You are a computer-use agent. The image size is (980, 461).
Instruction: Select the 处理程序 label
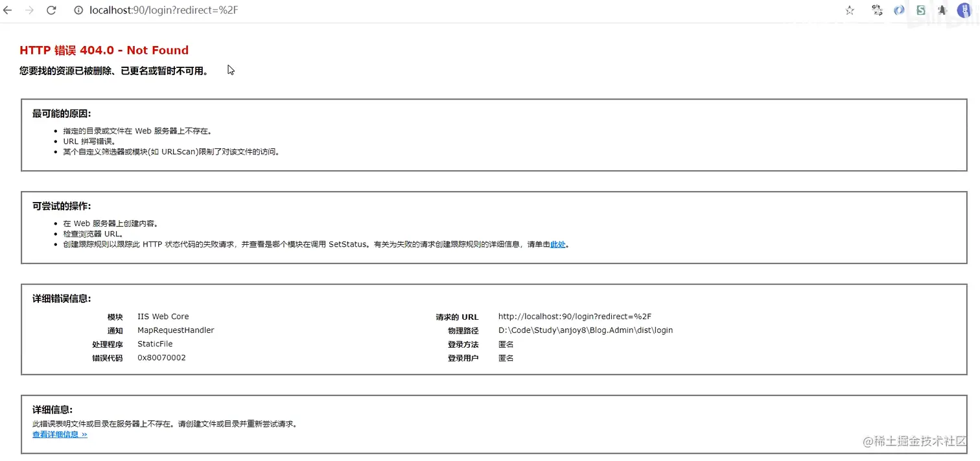(x=108, y=344)
